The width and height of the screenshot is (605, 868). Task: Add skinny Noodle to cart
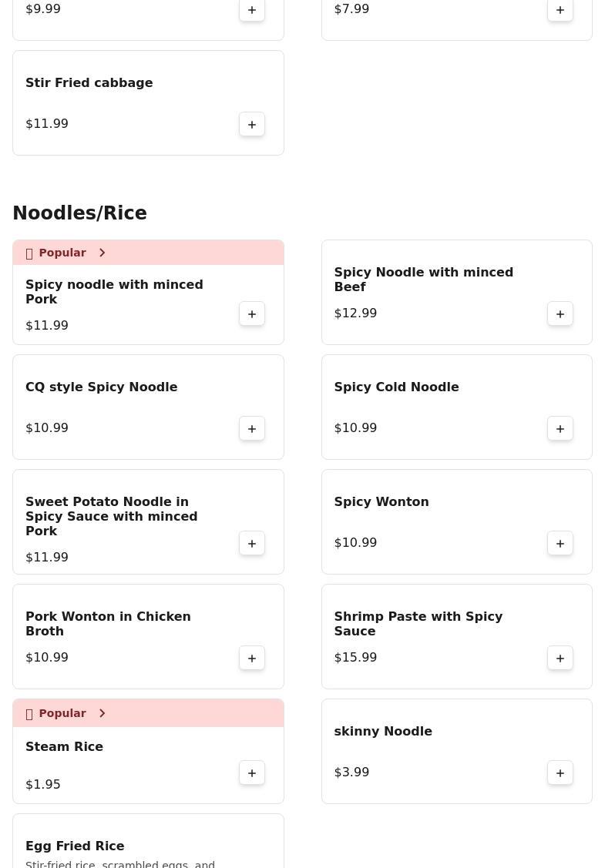(x=560, y=772)
